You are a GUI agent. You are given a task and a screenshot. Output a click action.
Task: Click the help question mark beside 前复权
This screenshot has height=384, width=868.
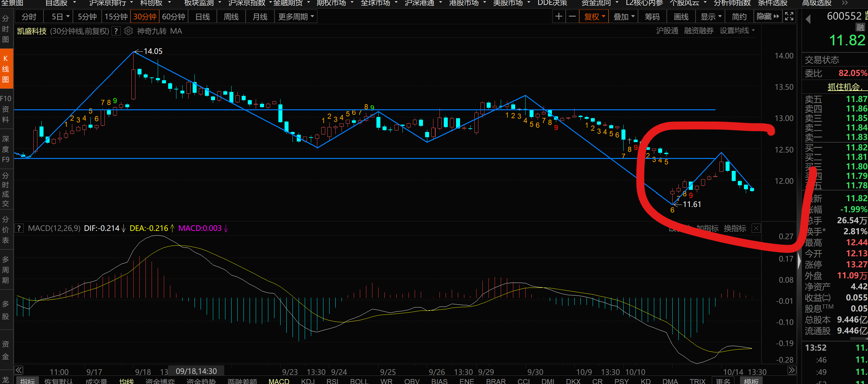click(x=116, y=31)
